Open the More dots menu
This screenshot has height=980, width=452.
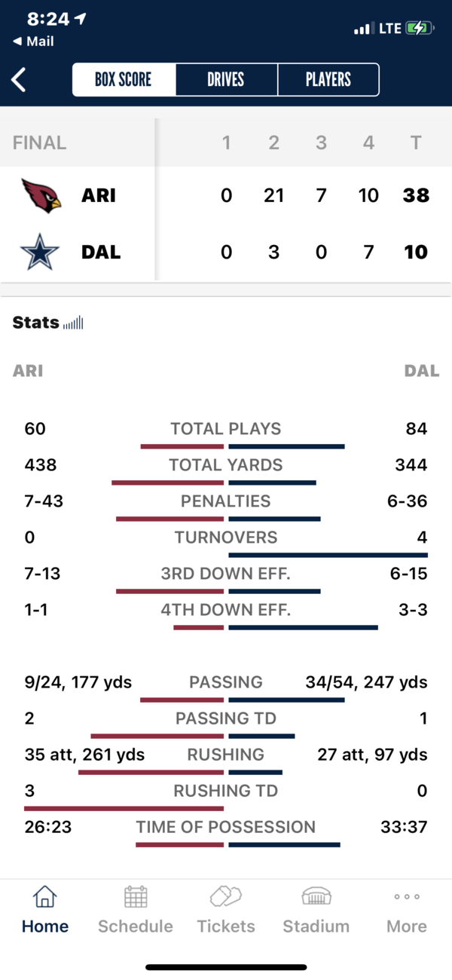pos(407,896)
